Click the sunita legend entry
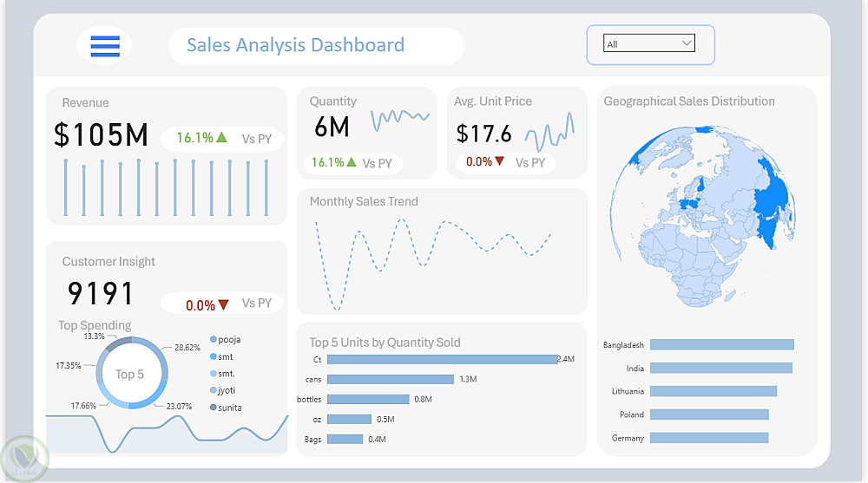Screen dimensions: 868x483 click(226, 408)
